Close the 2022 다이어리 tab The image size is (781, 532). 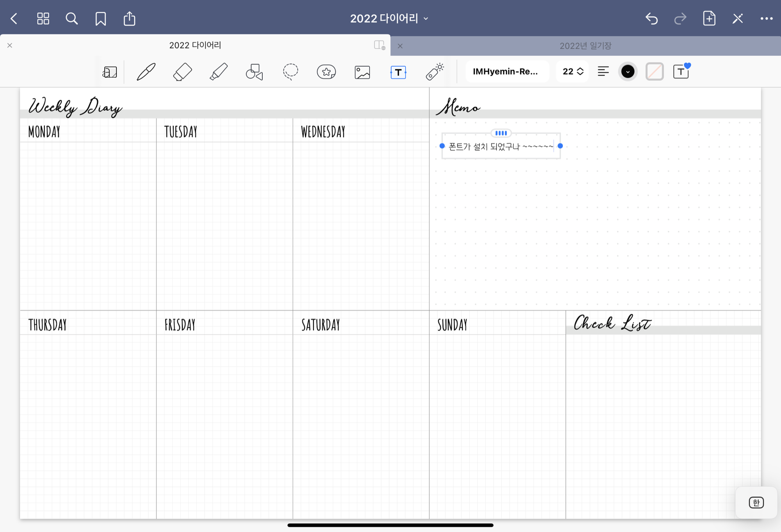point(10,45)
